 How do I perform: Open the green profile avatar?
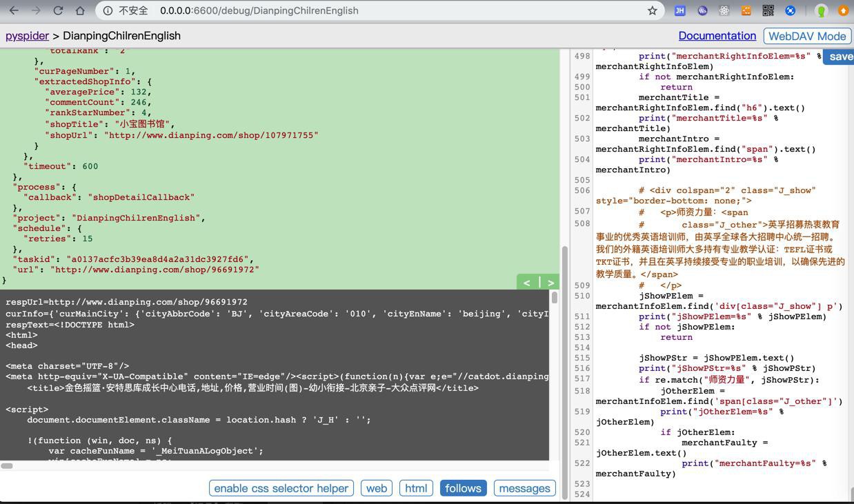[821, 10]
